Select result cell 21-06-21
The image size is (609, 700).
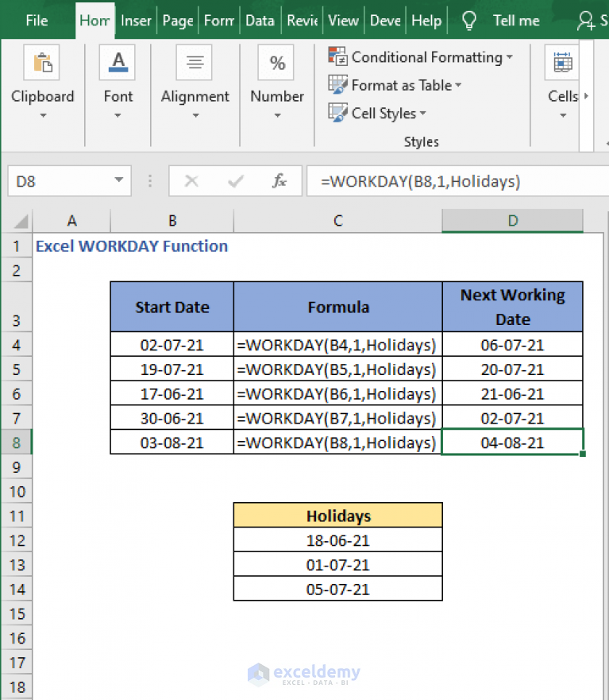coord(513,394)
